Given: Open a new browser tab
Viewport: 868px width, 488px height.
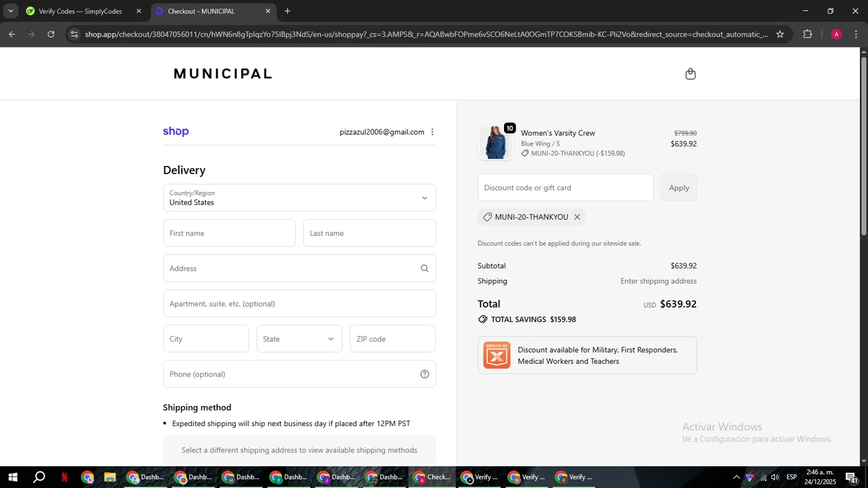Looking at the screenshot, I should [x=288, y=11].
